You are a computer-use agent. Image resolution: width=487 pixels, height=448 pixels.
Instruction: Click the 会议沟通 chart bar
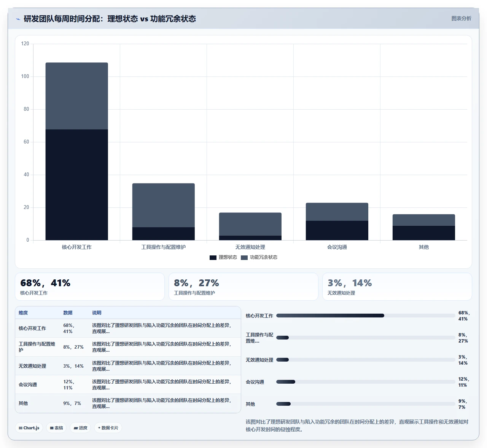[337, 222]
